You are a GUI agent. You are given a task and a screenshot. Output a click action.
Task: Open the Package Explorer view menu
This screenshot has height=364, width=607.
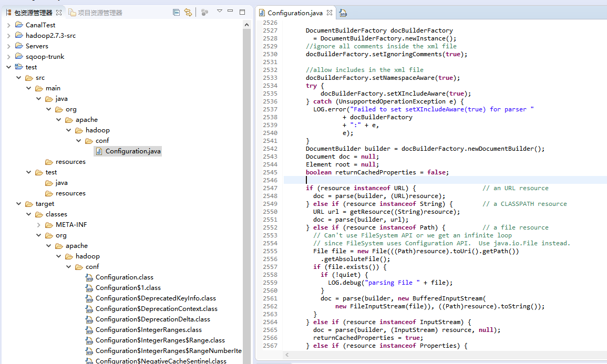[219, 12]
